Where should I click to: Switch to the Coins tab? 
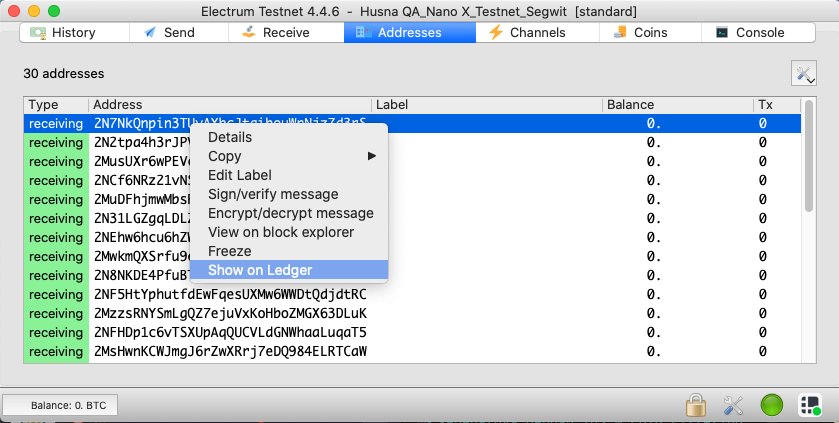[650, 33]
